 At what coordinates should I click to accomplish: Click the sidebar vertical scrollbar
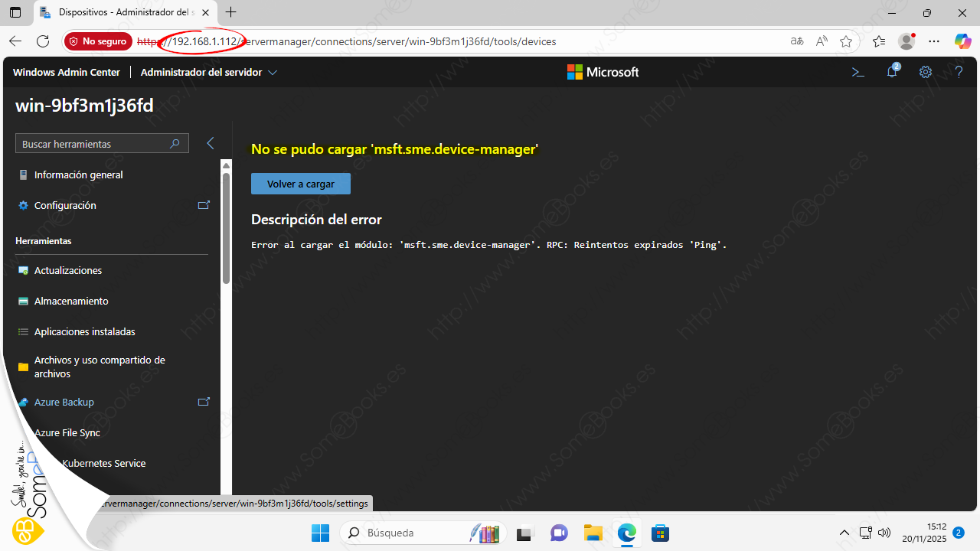tap(226, 230)
